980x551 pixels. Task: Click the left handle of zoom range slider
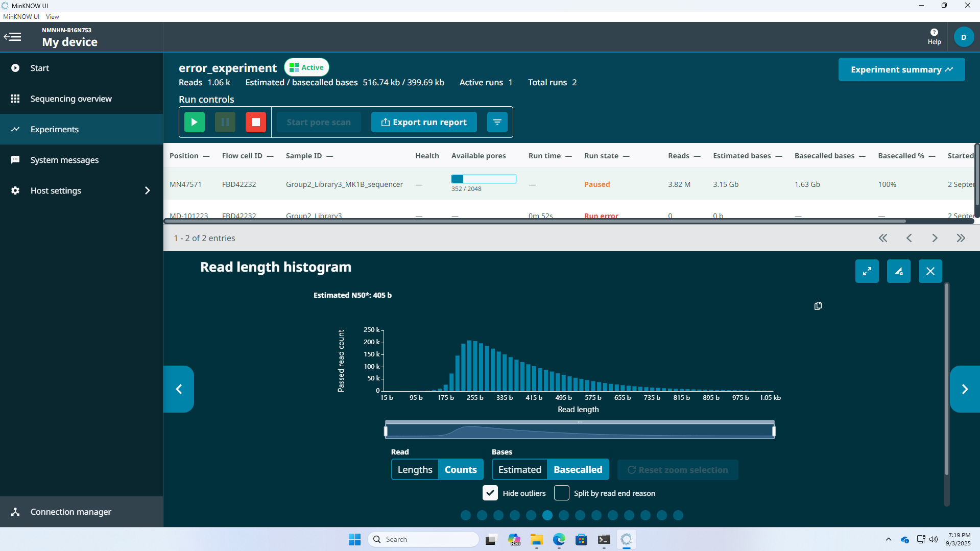pyautogui.click(x=386, y=432)
